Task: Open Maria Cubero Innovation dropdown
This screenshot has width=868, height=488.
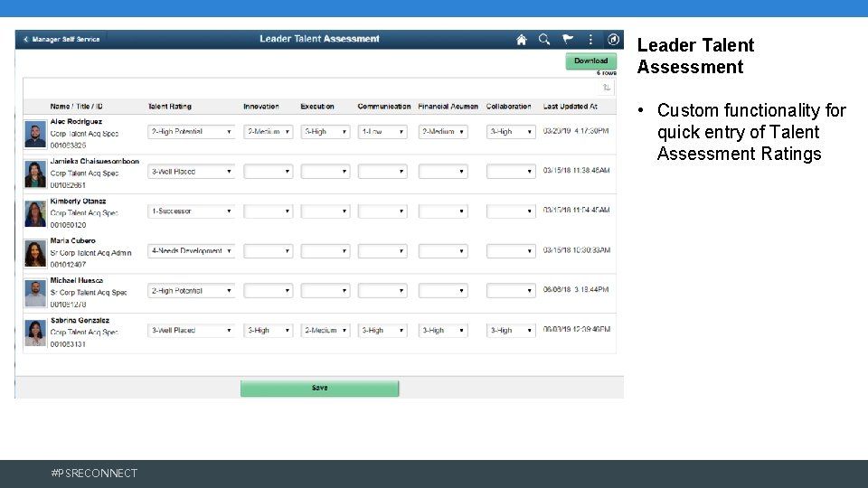Action: click(268, 251)
